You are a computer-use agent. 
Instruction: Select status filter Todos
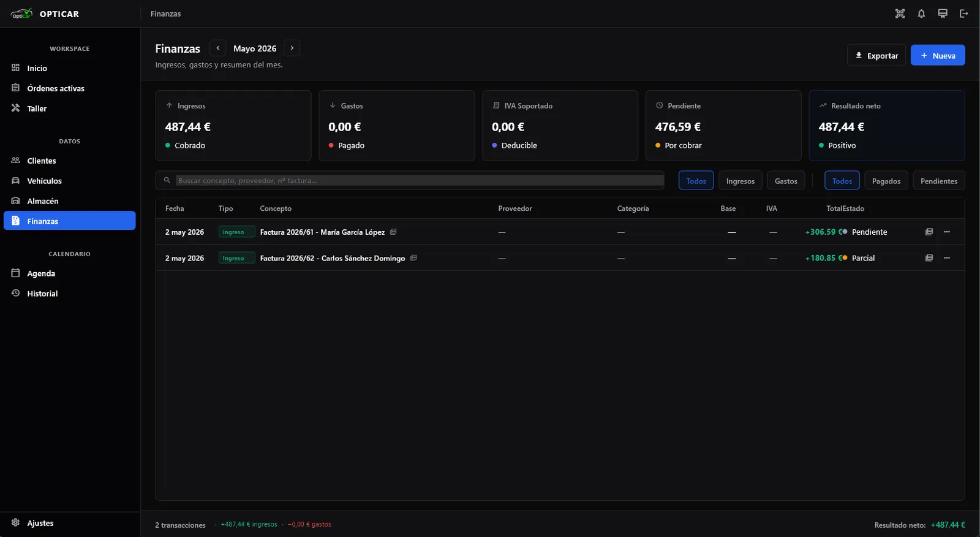click(842, 181)
